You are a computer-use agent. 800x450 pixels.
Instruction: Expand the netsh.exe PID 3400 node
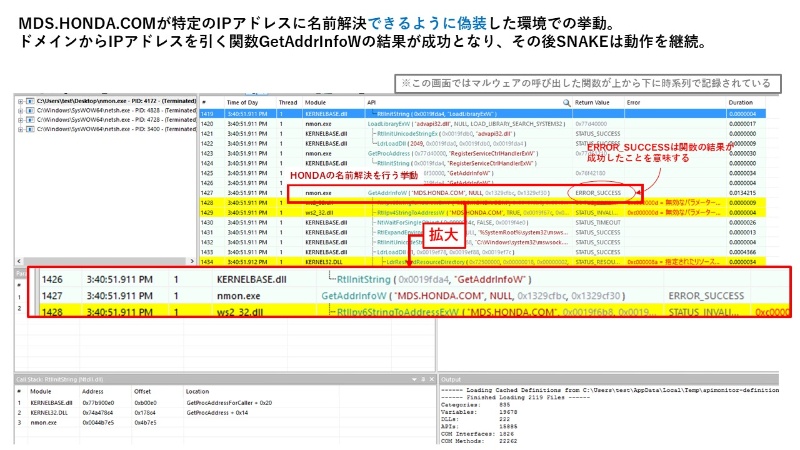pyautogui.click(x=21, y=129)
